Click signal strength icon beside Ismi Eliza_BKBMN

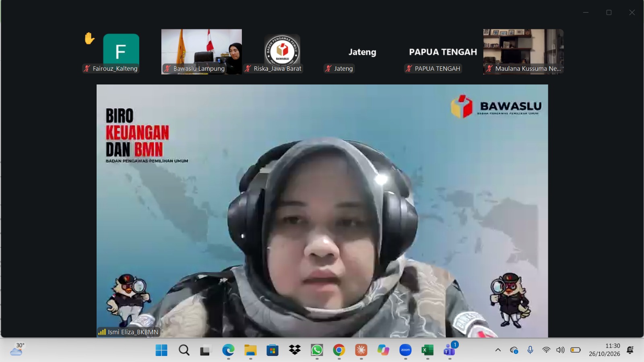coord(102,332)
